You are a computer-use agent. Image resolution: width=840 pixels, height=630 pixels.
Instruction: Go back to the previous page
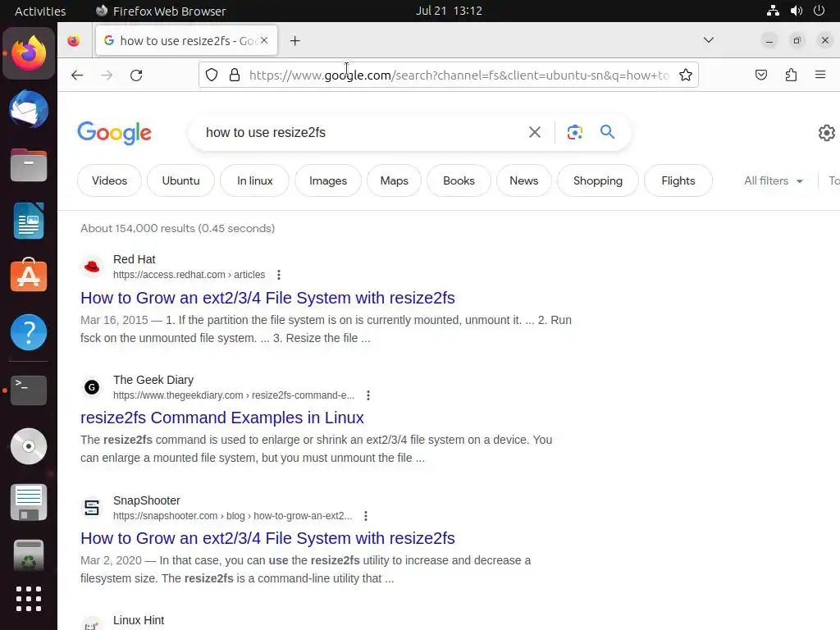[x=77, y=75]
